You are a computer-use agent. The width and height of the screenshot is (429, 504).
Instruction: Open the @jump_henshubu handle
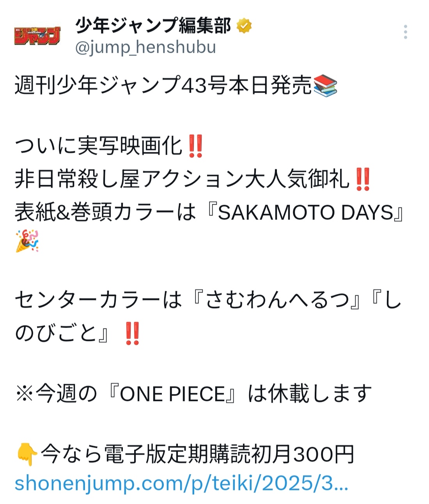145,47
